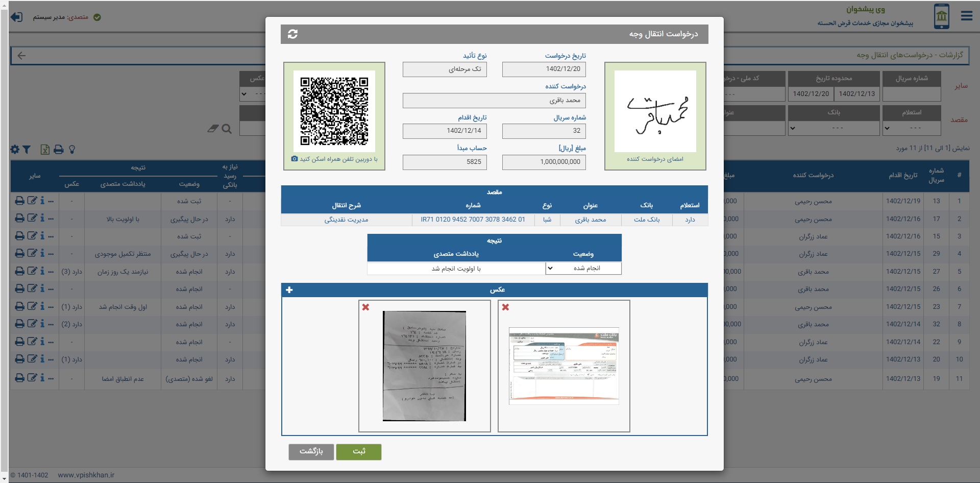Screen dimensions: 980x483
Task: Open the استعلام dropdown in background filters
Action: click(x=912, y=128)
